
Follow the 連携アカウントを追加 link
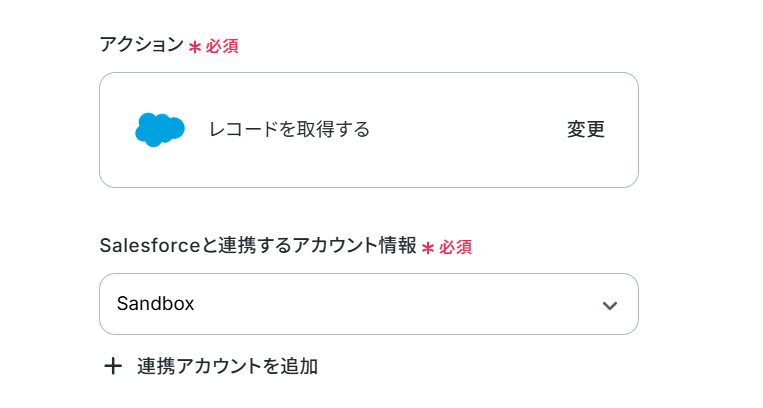[x=227, y=366]
